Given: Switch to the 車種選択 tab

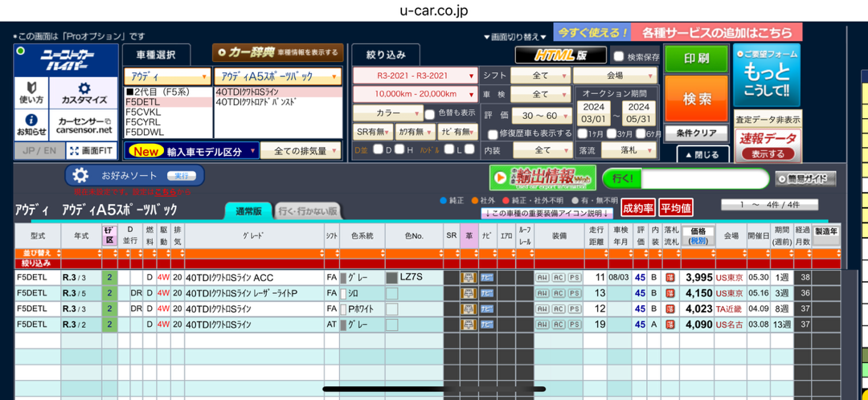Looking at the screenshot, I should (156, 55).
